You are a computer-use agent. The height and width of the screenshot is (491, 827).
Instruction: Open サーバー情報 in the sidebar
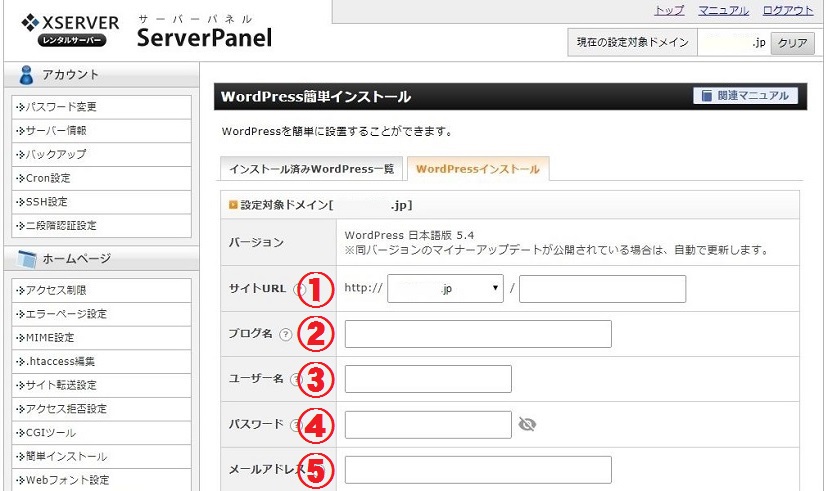[101, 131]
